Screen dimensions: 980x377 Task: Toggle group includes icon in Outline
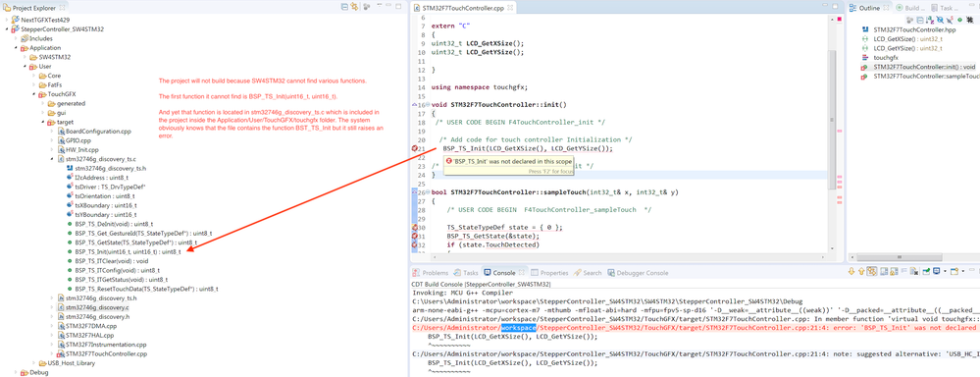969,20
